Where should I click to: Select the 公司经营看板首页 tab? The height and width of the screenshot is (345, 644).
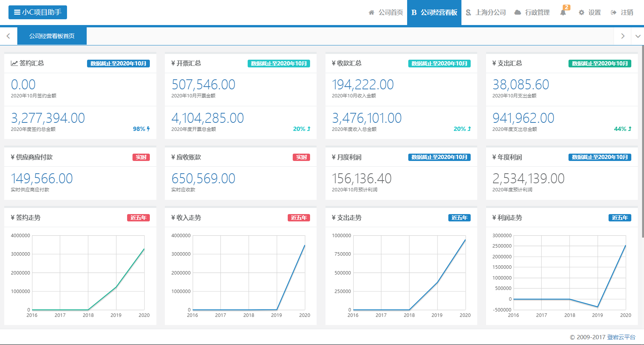(52, 36)
